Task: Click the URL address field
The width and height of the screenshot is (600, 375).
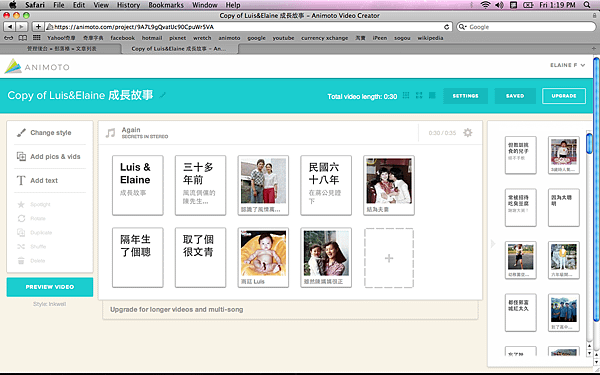Action: [249, 27]
